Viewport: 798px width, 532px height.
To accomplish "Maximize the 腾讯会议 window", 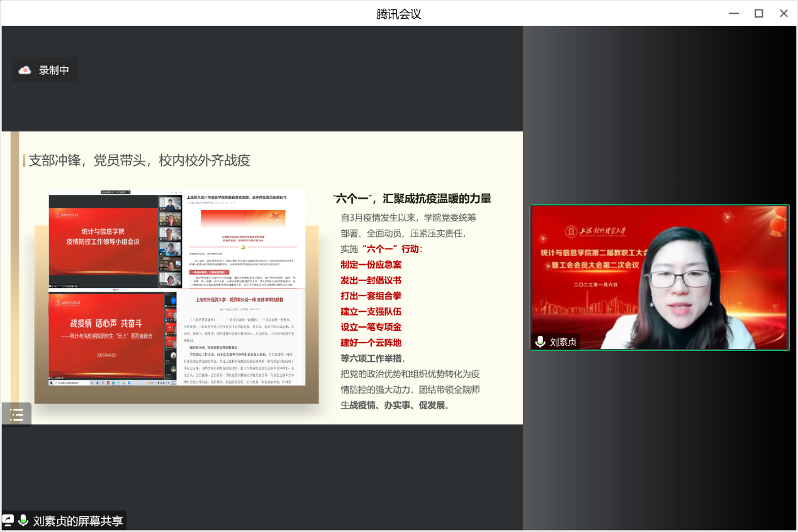I will tap(759, 13).
